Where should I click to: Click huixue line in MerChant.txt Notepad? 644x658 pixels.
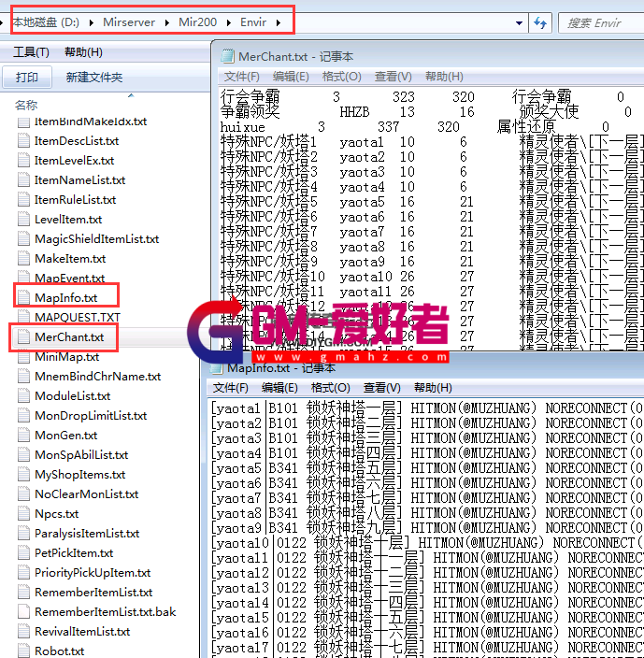click(x=242, y=127)
